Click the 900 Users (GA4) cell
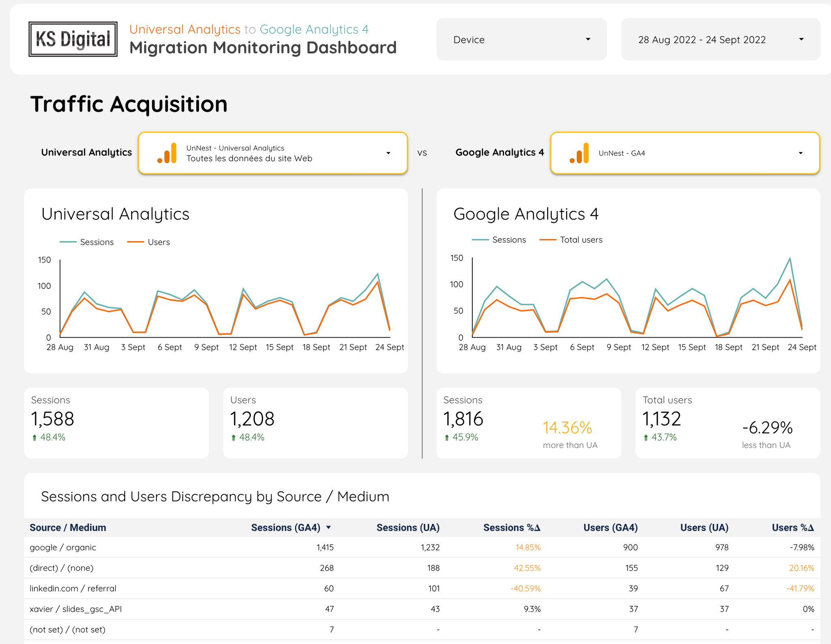This screenshot has width=831, height=644. 631,547
